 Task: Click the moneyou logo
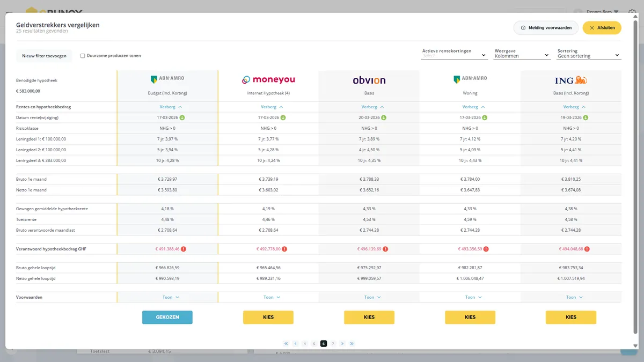point(268,80)
